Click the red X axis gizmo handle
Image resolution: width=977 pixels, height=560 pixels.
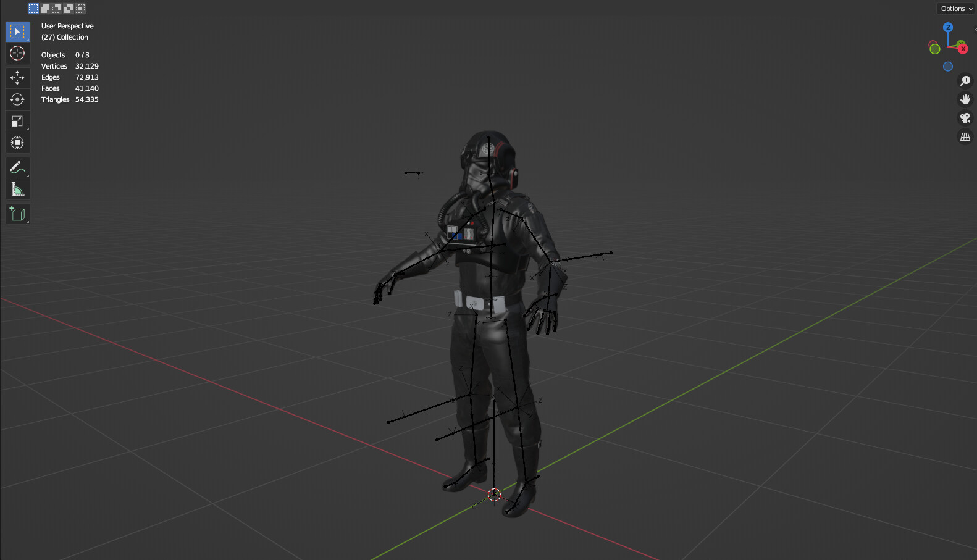[963, 49]
